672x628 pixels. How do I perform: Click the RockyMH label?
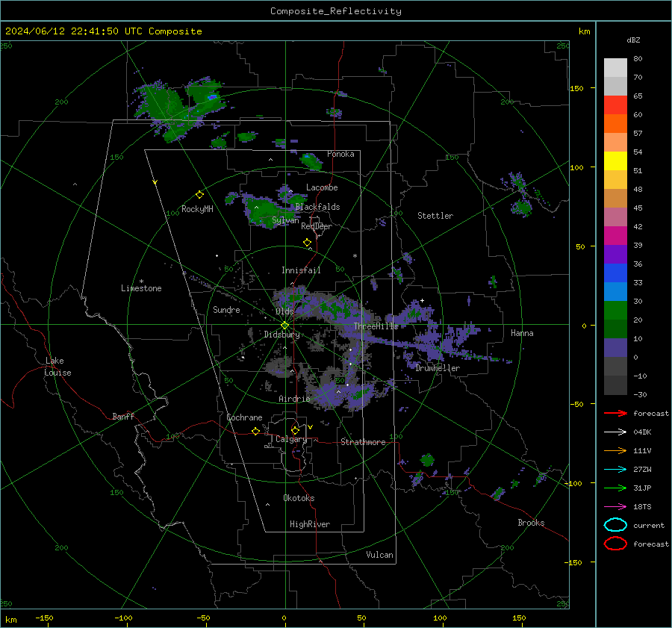pyautogui.click(x=197, y=209)
